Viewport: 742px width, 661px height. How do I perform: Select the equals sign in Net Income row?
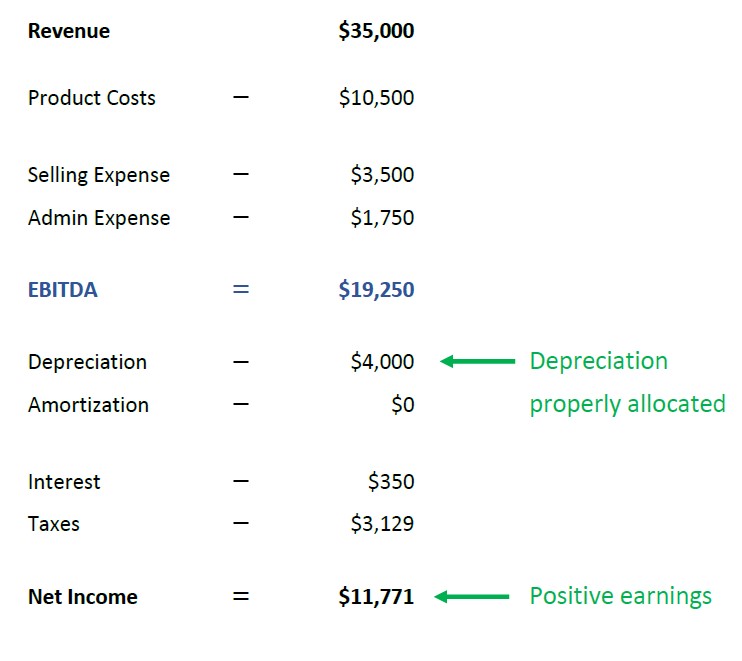(240, 597)
